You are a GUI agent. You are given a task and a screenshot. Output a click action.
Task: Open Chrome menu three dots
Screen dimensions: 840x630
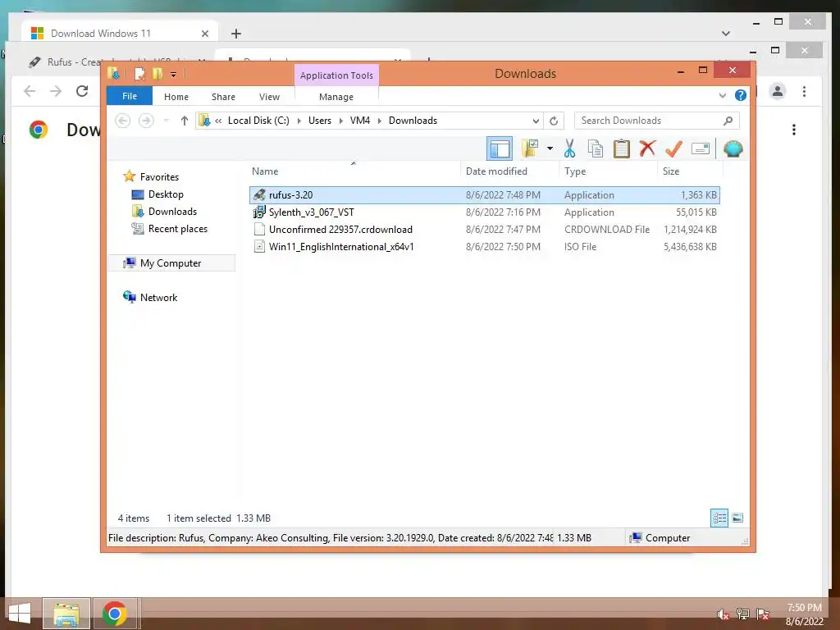tap(804, 91)
